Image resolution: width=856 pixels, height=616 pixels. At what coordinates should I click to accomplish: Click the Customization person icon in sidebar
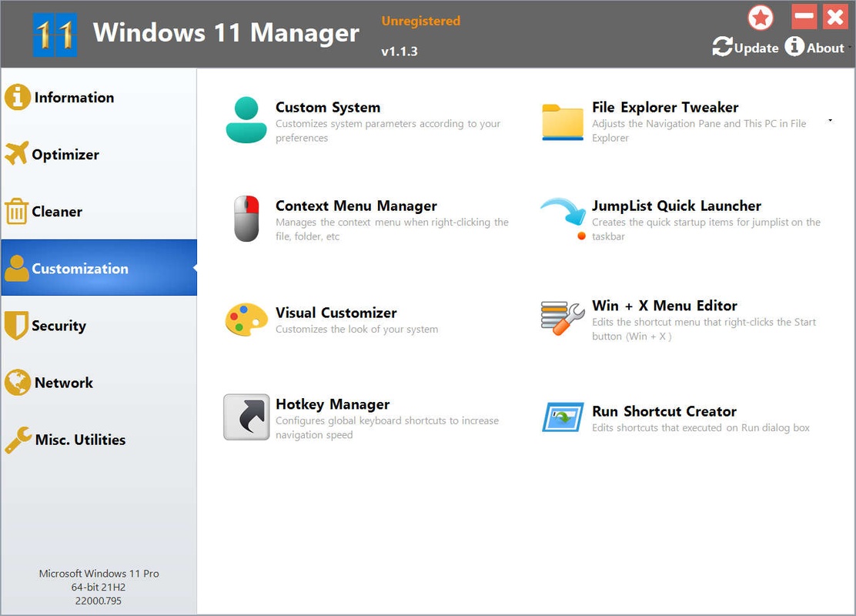17,268
